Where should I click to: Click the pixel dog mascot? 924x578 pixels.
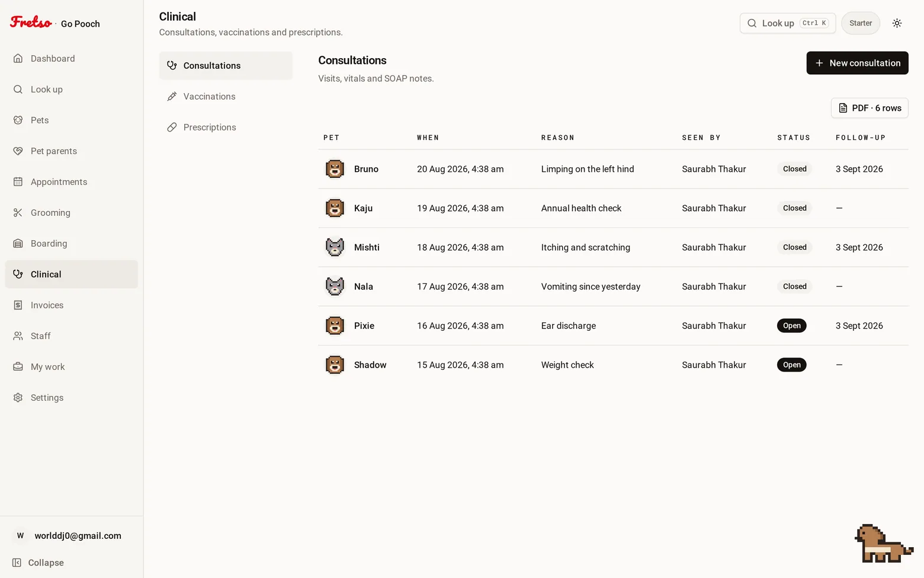coord(884,544)
